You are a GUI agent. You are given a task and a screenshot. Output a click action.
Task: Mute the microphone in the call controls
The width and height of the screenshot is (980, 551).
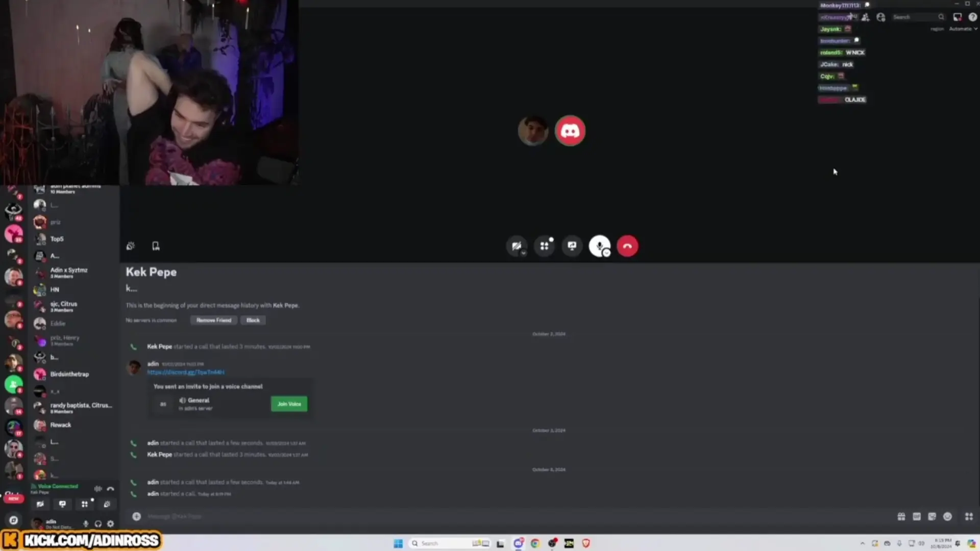tap(598, 245)
